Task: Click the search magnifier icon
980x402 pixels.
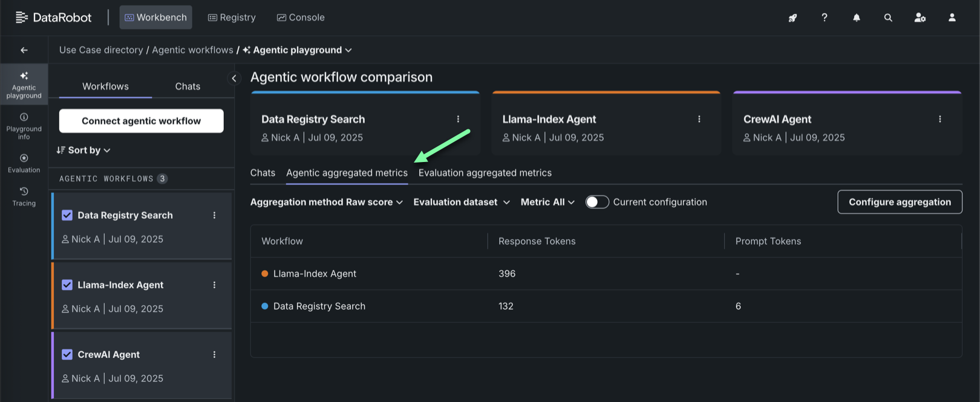Action: click(888, 18)
